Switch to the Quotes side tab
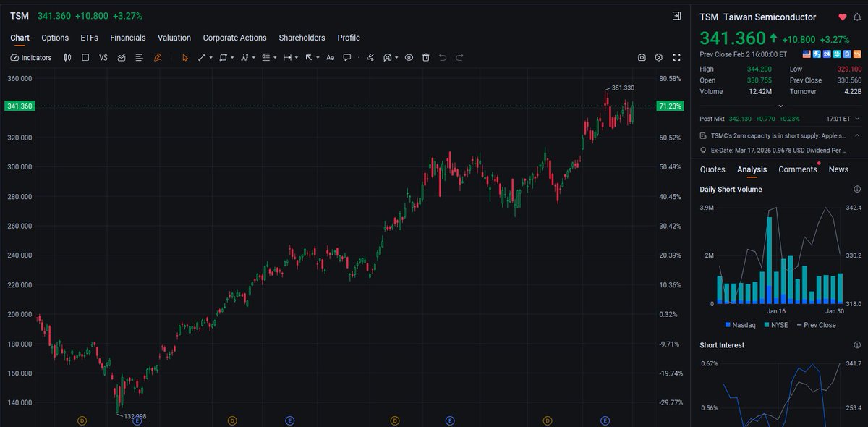 [x=712, y=169]
